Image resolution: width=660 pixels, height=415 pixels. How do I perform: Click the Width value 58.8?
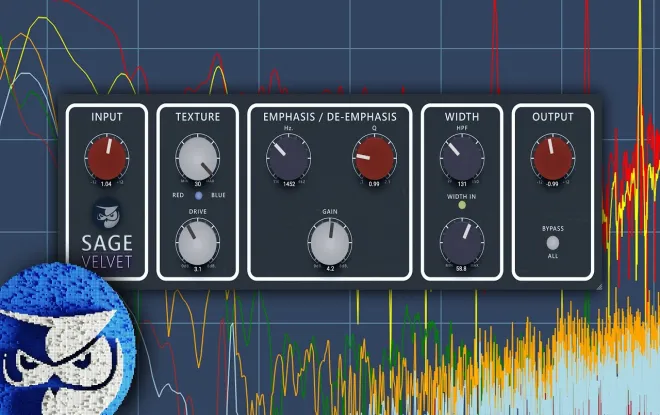coord(461,268)
